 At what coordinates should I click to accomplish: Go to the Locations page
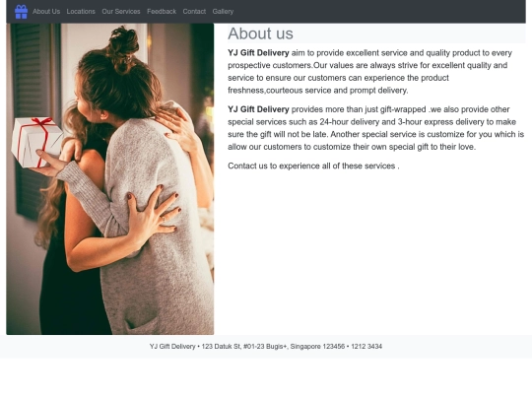[81, 12]
